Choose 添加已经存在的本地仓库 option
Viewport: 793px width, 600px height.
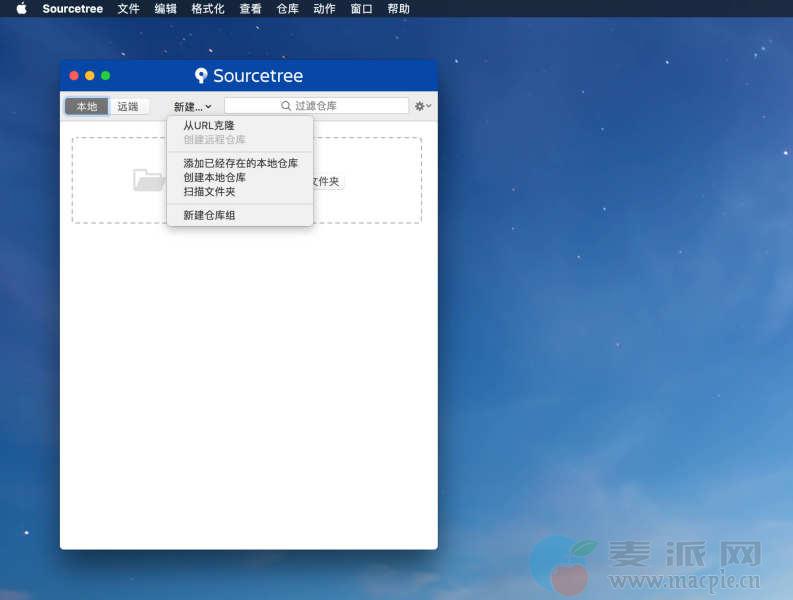(x=240, y=163)
